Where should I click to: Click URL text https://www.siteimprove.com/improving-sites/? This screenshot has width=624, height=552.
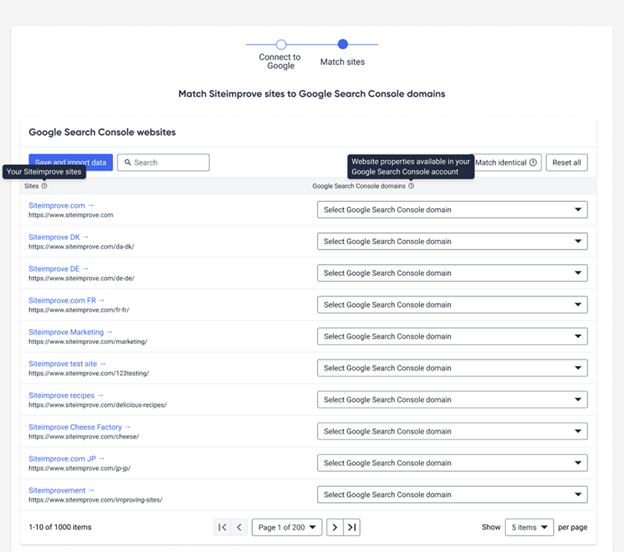tap(96, 500)
